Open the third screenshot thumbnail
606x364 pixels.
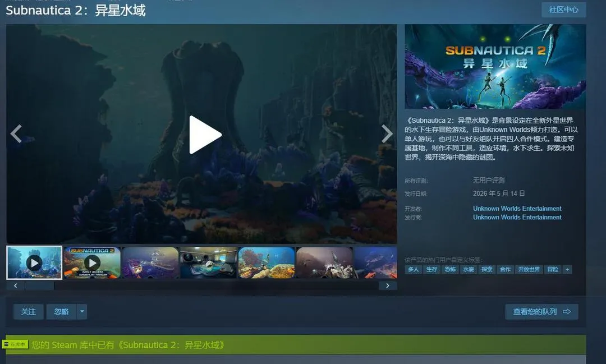(150, 262)
